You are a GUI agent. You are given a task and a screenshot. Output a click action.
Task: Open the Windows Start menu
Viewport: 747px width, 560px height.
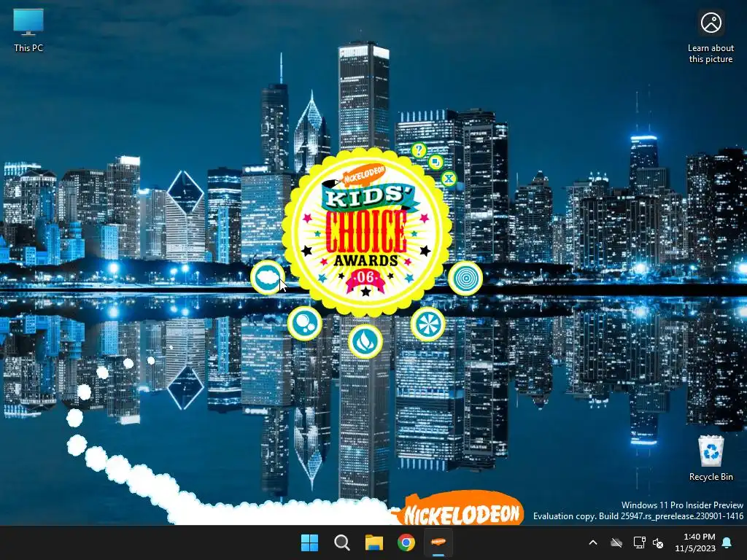coord(309,542)
